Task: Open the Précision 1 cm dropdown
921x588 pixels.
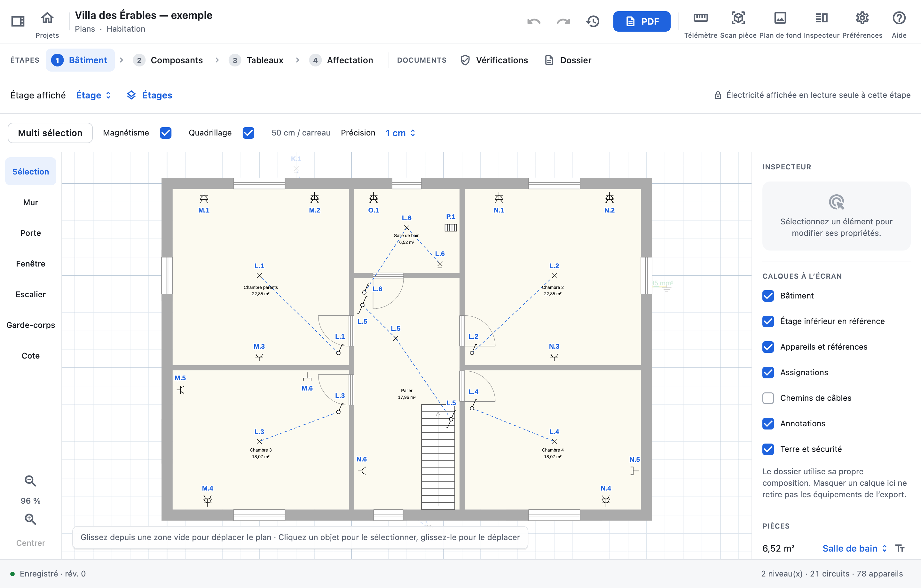Action: tap(400, 133)
